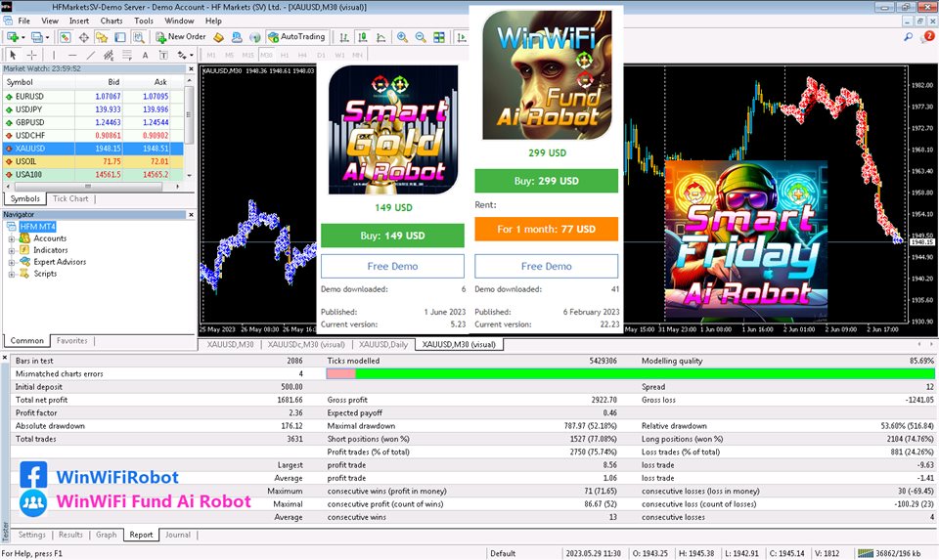Expand the Indicators tree node
Screen dimensions: 939x560
point(13,250)
